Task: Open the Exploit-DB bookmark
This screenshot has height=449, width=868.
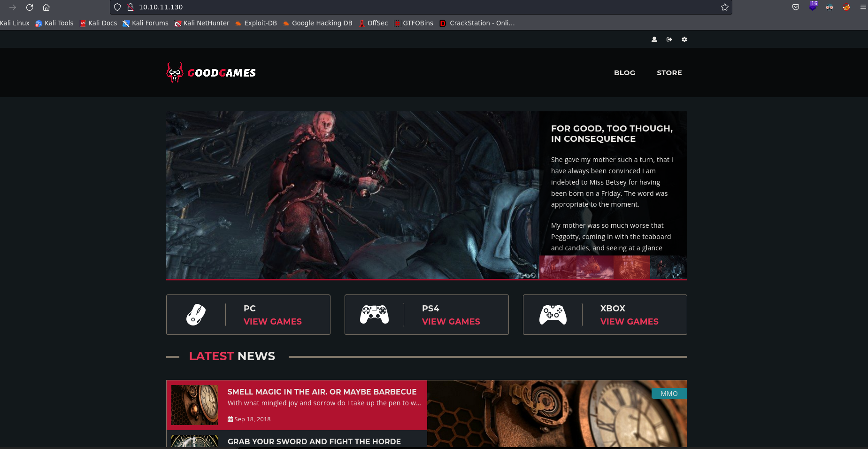Action: [x=256, y=23]
